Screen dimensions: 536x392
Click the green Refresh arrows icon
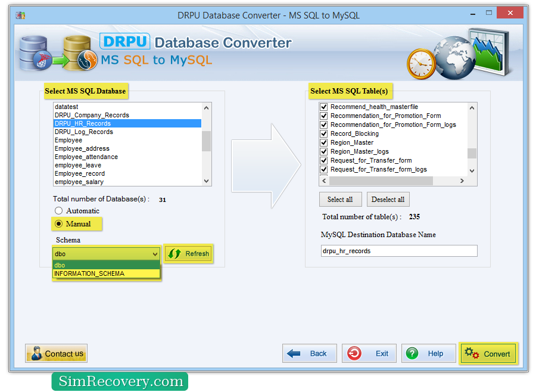click(174, 253)
